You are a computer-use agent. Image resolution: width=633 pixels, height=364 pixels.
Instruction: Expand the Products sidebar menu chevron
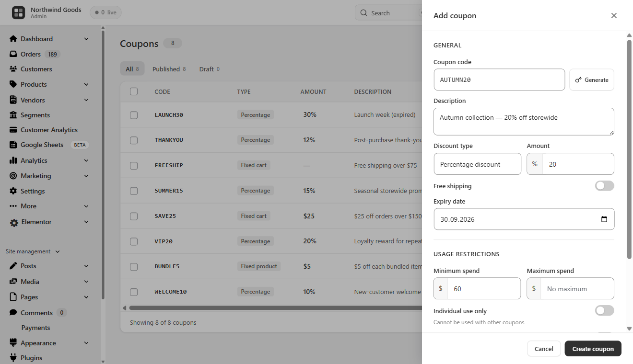(x=86, y=84)
